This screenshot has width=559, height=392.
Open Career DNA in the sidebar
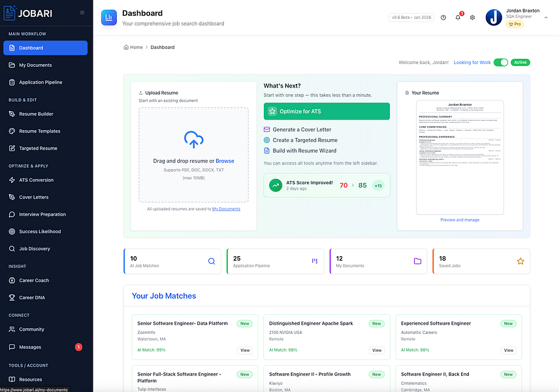(x=45, y=297)
